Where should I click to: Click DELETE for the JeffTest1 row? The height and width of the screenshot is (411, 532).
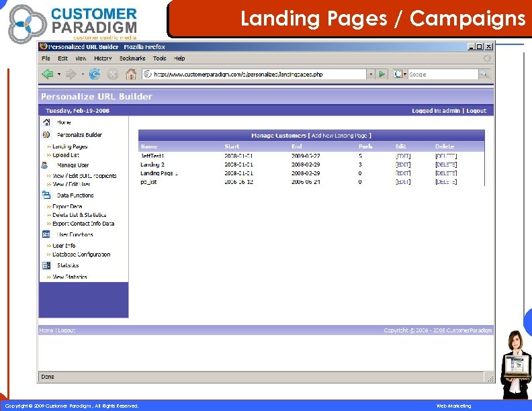click(446, 156)
